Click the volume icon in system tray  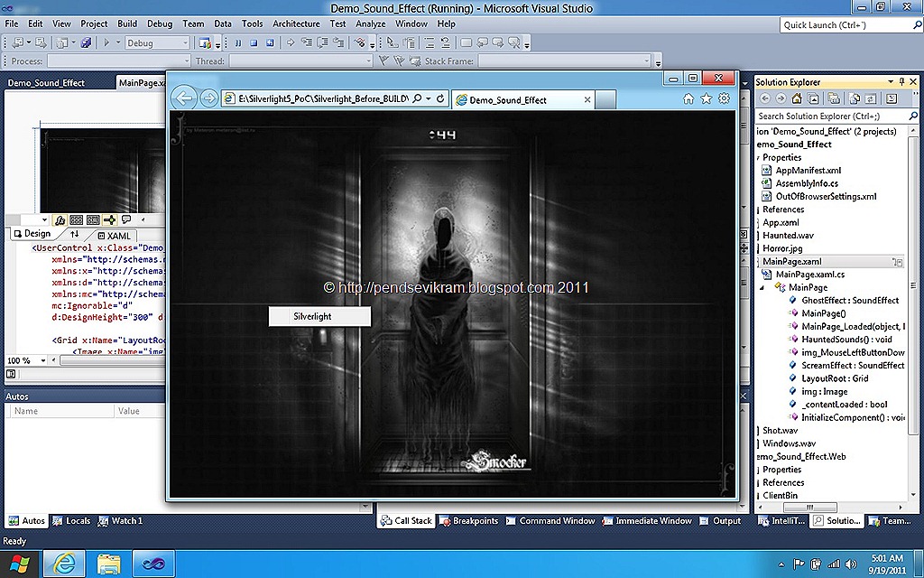point(850,564)
